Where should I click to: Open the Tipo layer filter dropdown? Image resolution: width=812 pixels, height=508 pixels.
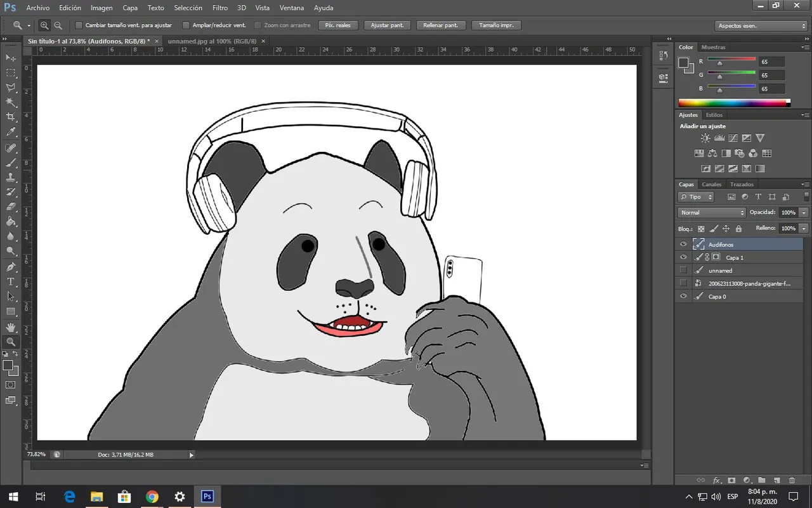[x=696, y=197]
